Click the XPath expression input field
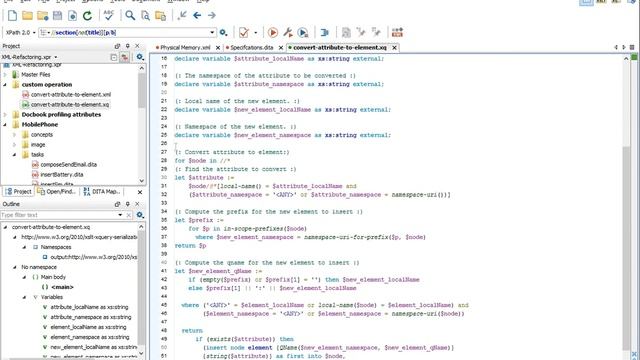 (x=127, y=32)
